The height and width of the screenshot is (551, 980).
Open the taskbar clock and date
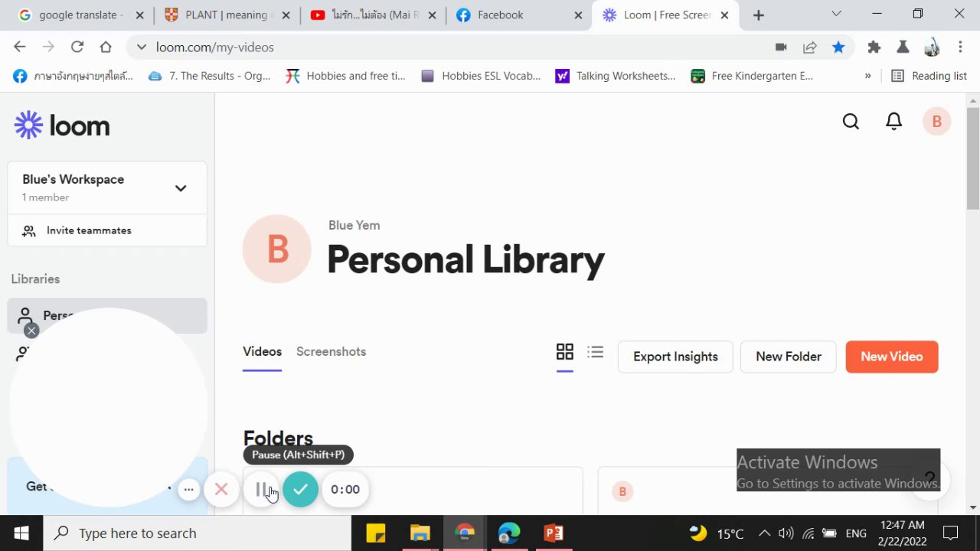(903, 533)
